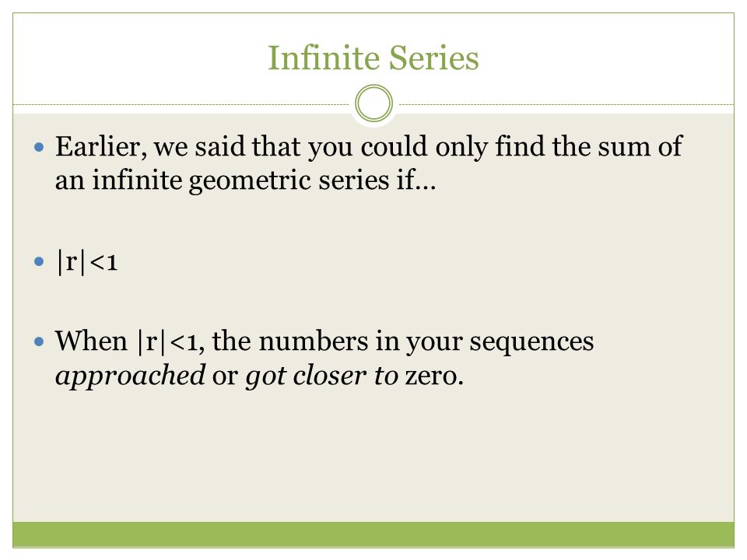
Task: Click the word "zero." ending the slide text
Action: pyautogui.click(x=434, y=376)
